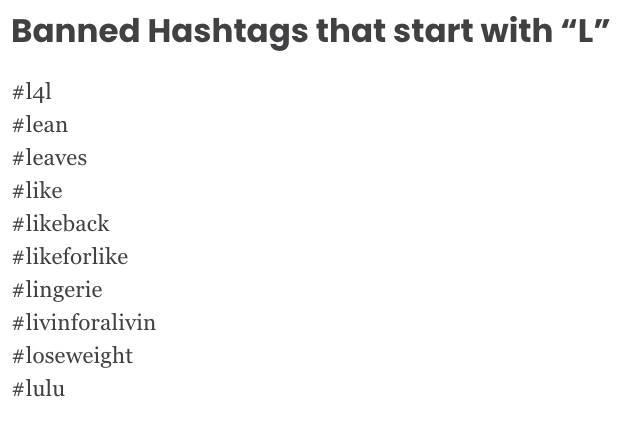619x423 pixels.
Task: Click the hash symbol before lulu
Action: tap(19, 389)
